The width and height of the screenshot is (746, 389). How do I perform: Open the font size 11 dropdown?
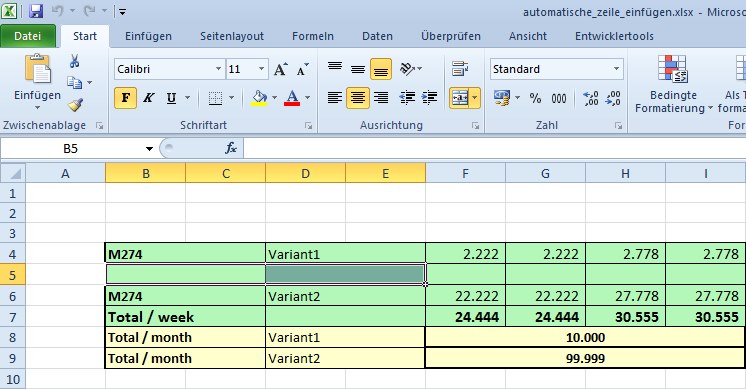261,69
